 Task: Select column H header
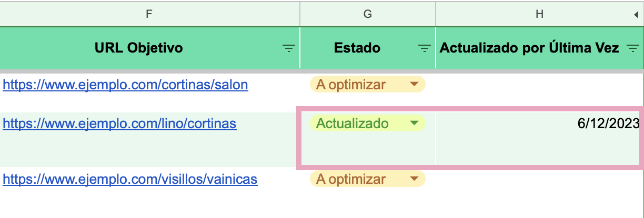point(539,15)
